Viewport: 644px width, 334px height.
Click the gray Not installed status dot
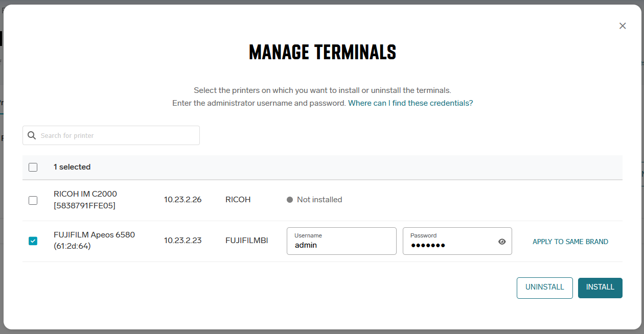pos(290,200)
